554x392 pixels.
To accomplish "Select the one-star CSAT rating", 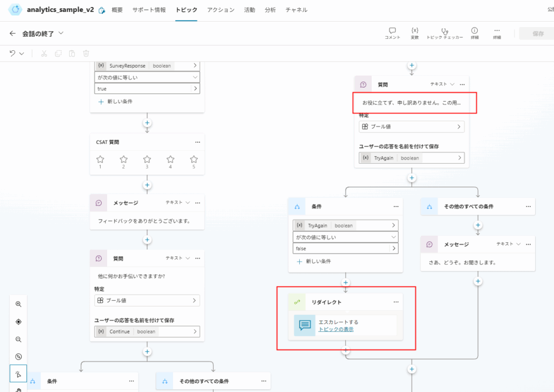I will pos(100,160).
